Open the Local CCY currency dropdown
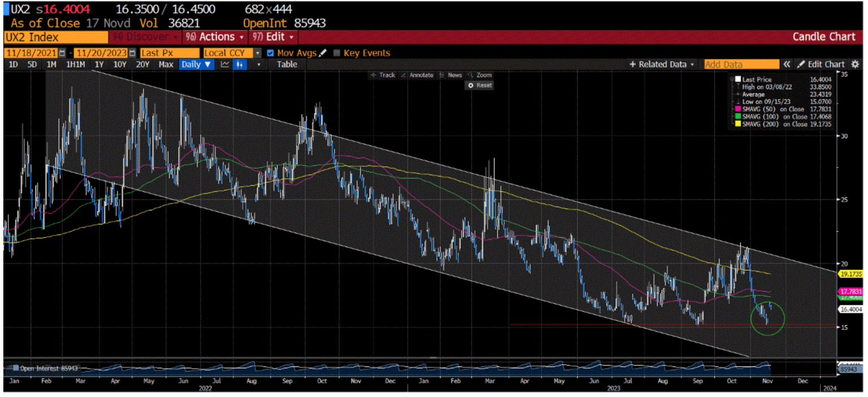This screenshot has height=397, width=868. coord(258,53)
